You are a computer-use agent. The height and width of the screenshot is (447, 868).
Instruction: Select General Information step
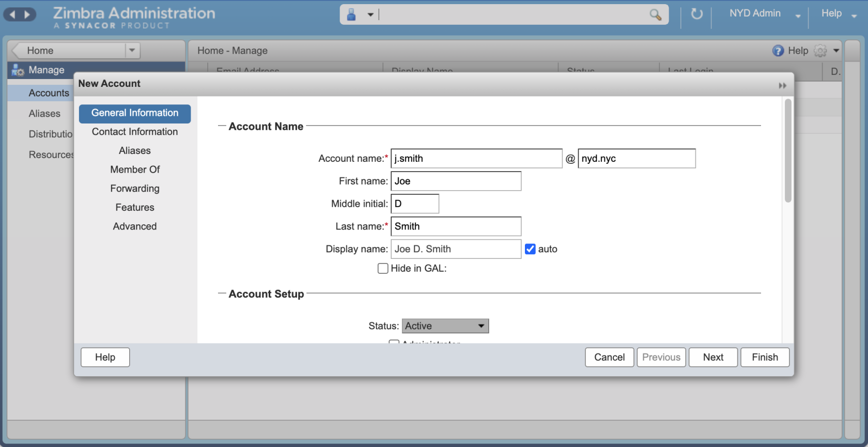(135, 113)
